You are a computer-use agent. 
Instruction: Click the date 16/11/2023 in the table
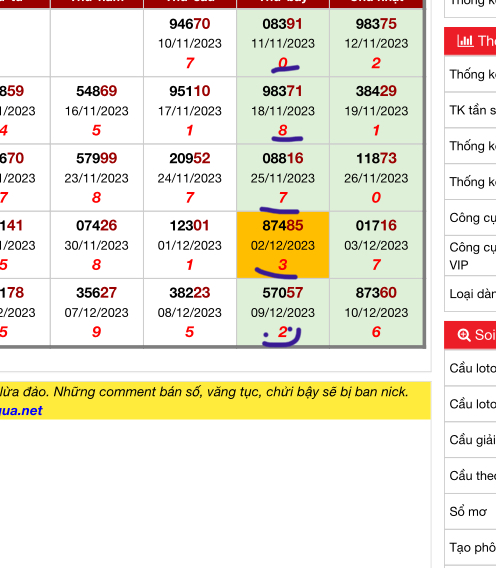tap(97, 111)
